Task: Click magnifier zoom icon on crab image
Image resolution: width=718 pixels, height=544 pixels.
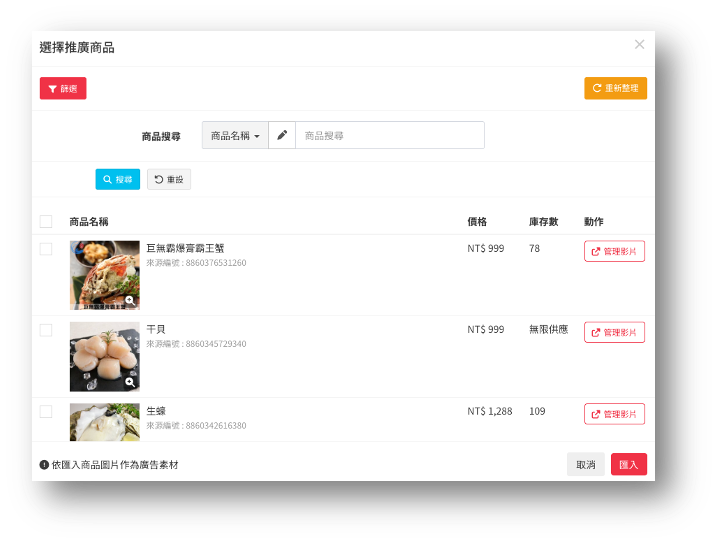Action: [130, 300]
